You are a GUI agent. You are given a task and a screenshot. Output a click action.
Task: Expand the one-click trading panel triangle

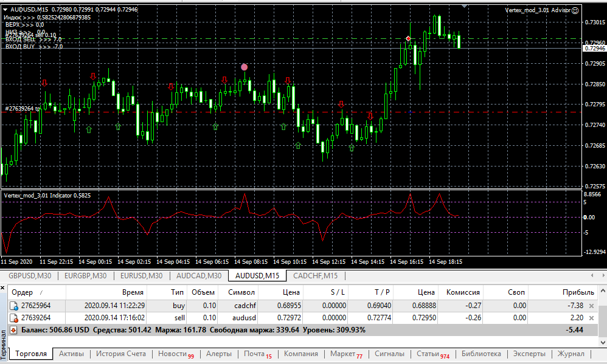(x=5, y=10)
